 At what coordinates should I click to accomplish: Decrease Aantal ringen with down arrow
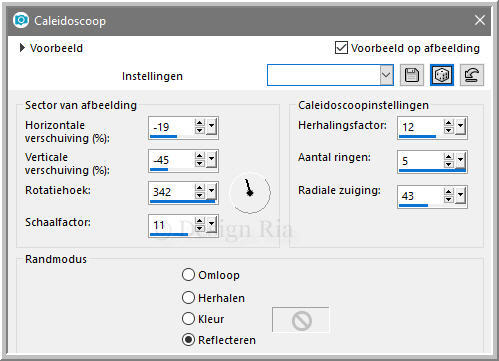click(x=449, y=164)
